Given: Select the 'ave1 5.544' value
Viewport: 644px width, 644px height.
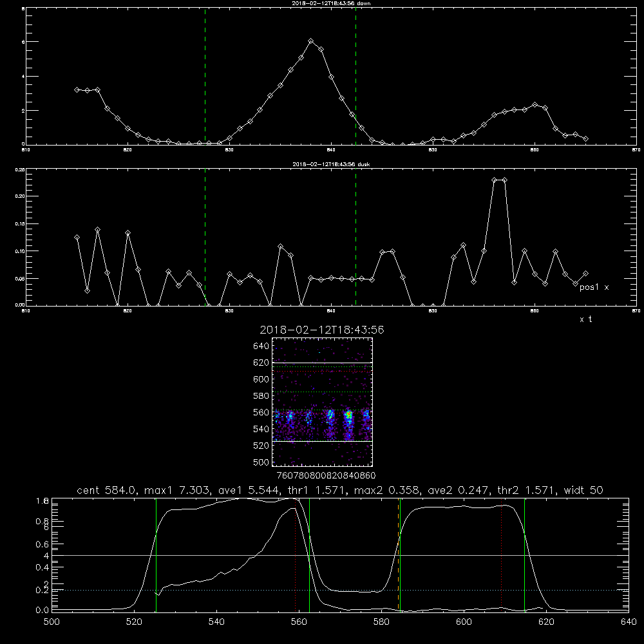Looking at the screenshot, I should (x=249, y=490).
